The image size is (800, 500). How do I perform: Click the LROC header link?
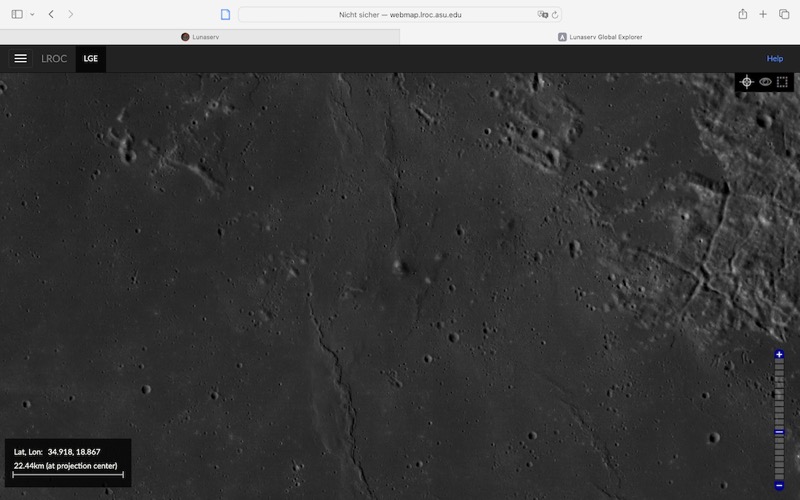tap(54, 59)
